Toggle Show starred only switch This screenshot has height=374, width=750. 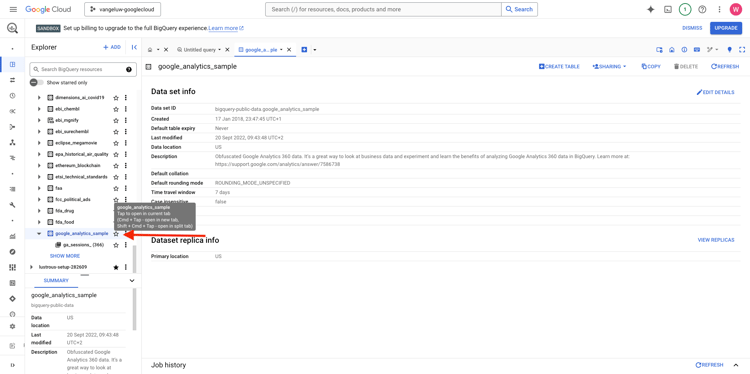point(36,82)
